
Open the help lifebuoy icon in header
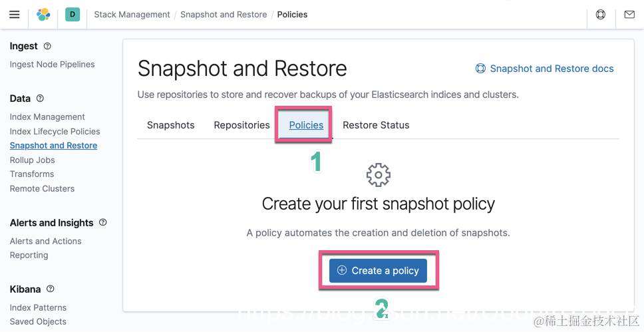pos(601,15)
